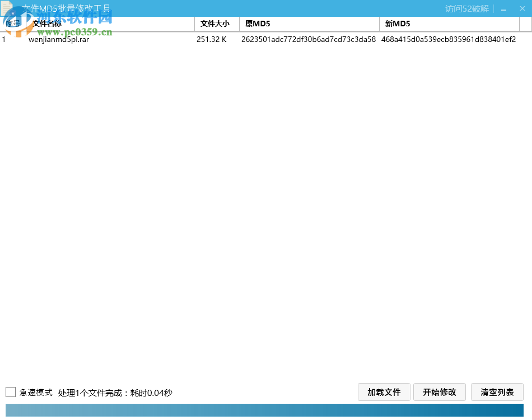The image size is (532, 420).
Task: Click the document icon in the title bar
Action: [x=7, y=8]
